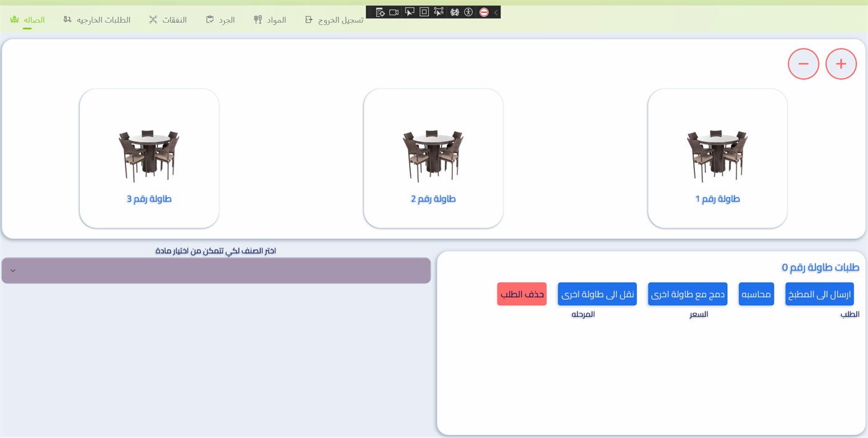Viewport: 868px width, 438px height.
Task: Click the round plus button to add a table
Action: tap(841, 64)
